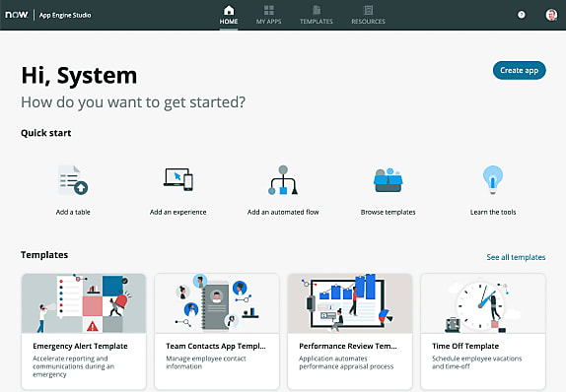The image size is (566, 392).
Task: Click the ServiceNow 'now' logo
Action: point(16,15)
